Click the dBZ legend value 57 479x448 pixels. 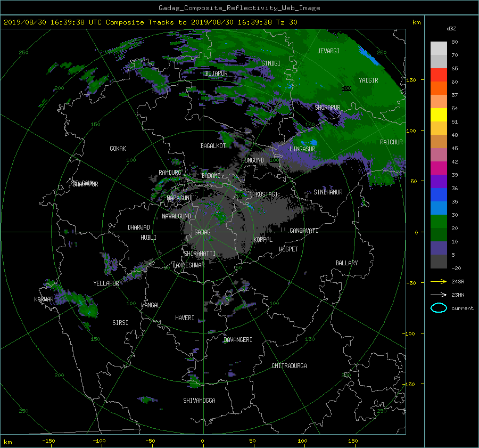point(455,95)
